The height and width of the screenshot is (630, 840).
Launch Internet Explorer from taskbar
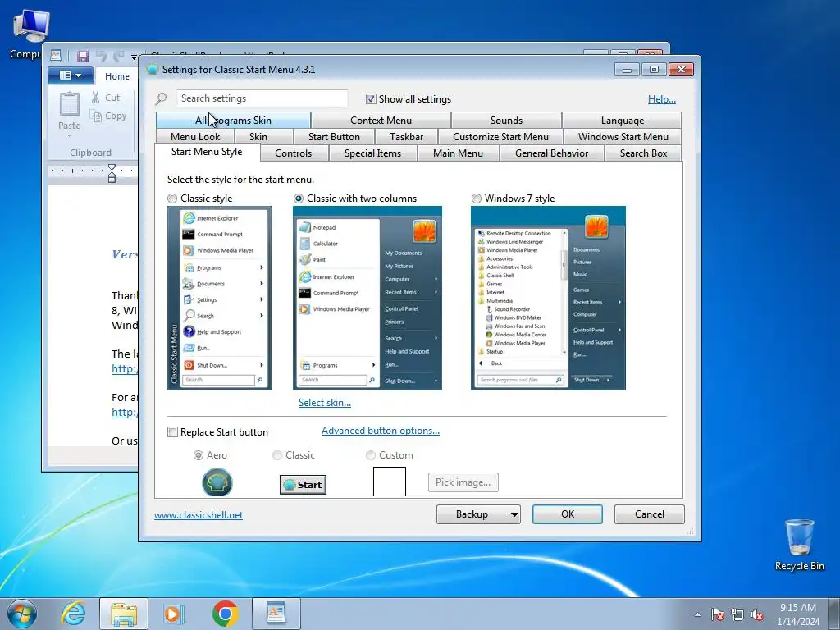tap(73, 614)
